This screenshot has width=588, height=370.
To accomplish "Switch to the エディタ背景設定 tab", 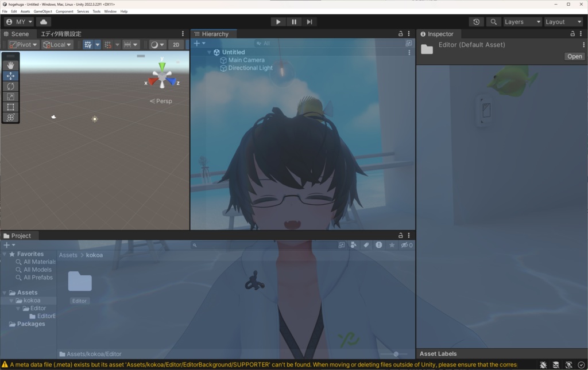I will [x=60, y=33].
